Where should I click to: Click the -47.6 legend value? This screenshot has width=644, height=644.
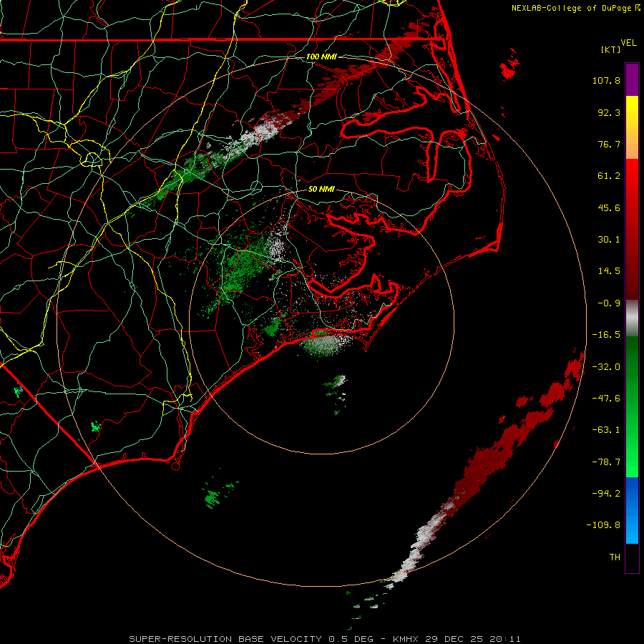coord(606,399)
